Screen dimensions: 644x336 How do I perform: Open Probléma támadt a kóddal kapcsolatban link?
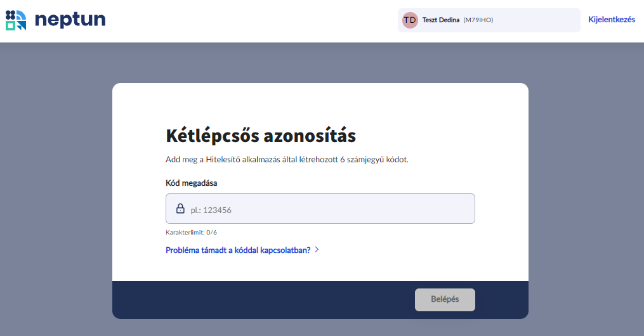coord(238,250)
